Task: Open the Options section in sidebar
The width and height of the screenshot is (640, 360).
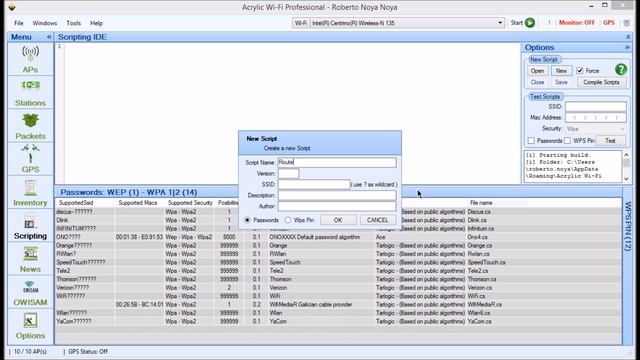Action: [x=30, y=326]
